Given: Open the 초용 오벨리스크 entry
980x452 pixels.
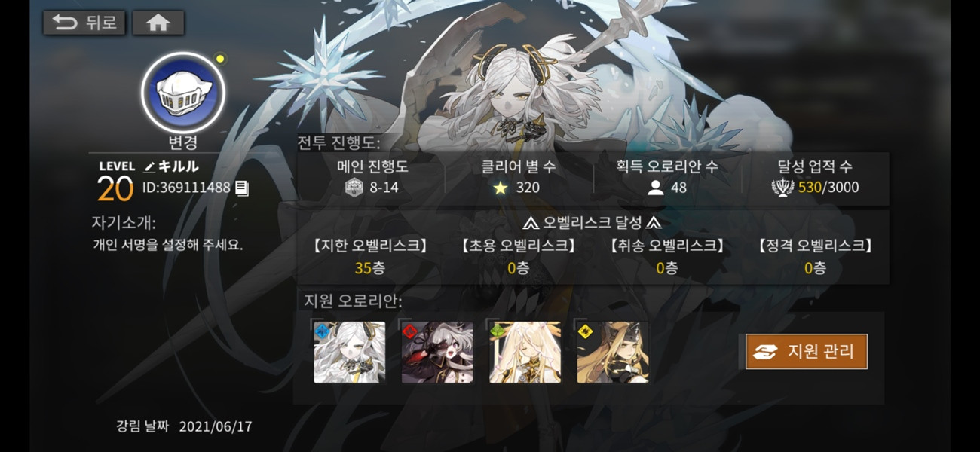Looking at the screenshot, I should click(518, 256).
